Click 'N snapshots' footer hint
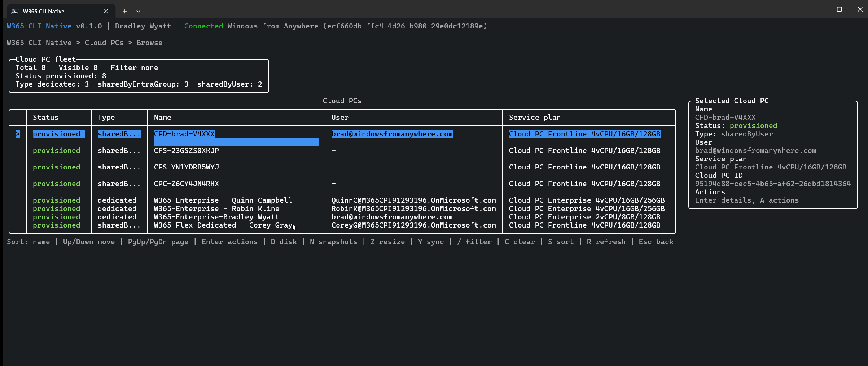868x366 pixels. coord(333,242)
